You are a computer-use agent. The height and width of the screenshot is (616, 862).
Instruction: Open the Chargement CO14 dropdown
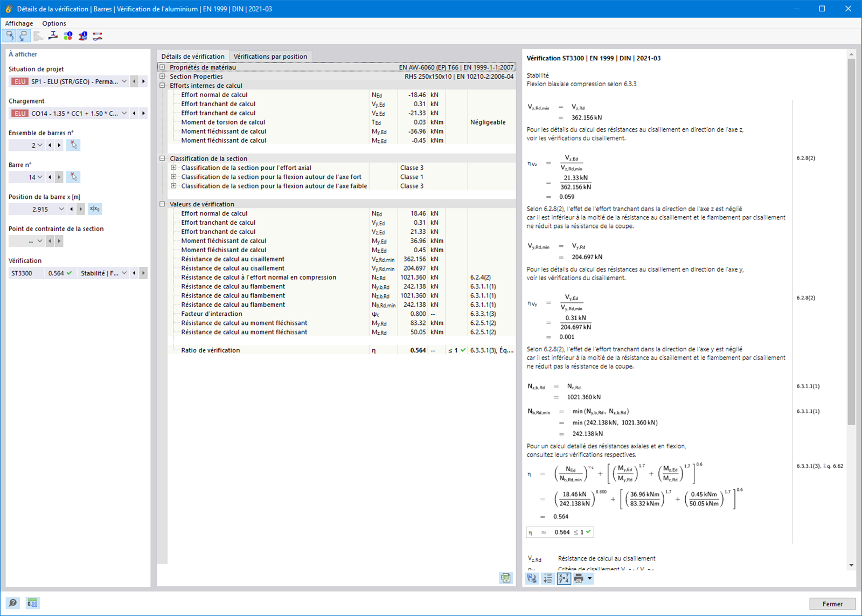124,113
